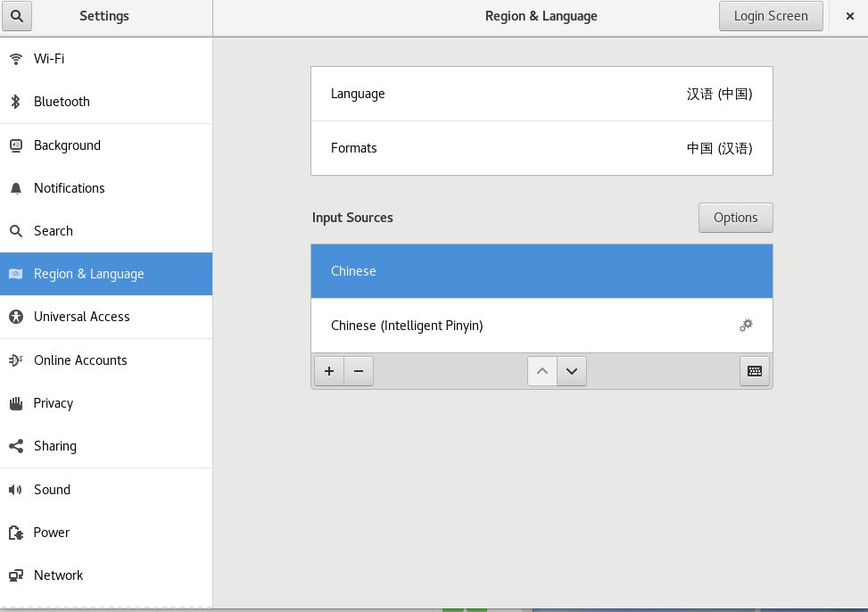Screen dimensions: 868x612
Task: Move input source up with chevron
Action: coord(542,371)
